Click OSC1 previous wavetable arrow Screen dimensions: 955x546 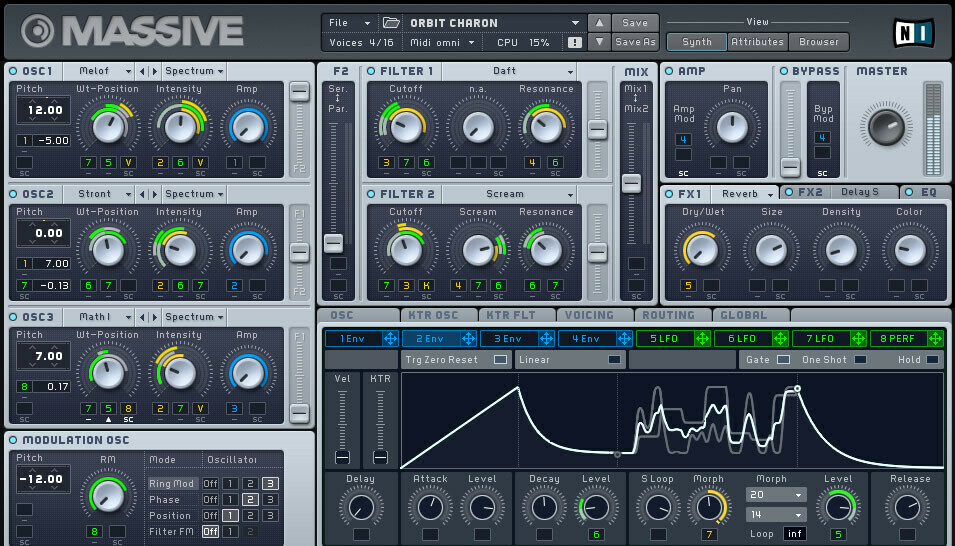click(142, 71)
